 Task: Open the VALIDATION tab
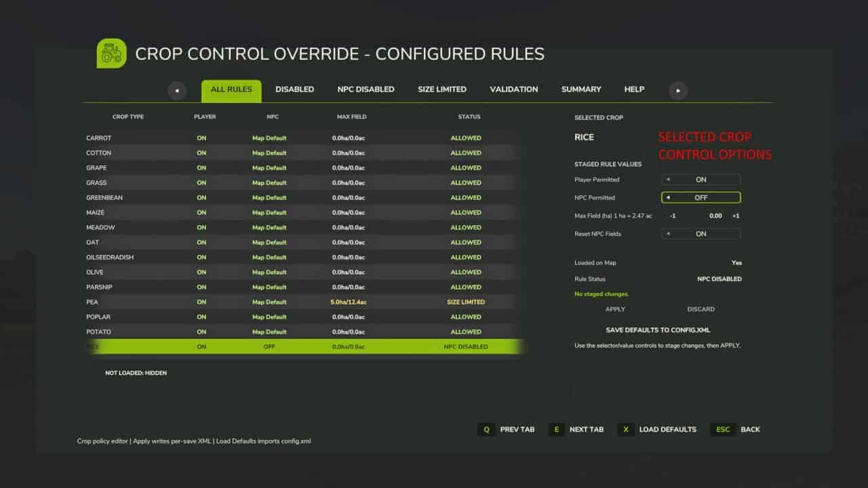514,89
